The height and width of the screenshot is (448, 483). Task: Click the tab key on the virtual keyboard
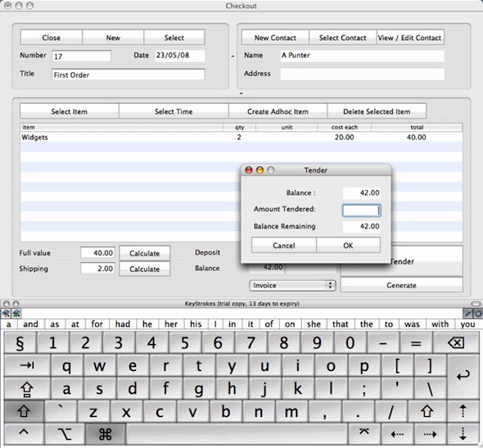pyautogui.click(x=27, y=365)
